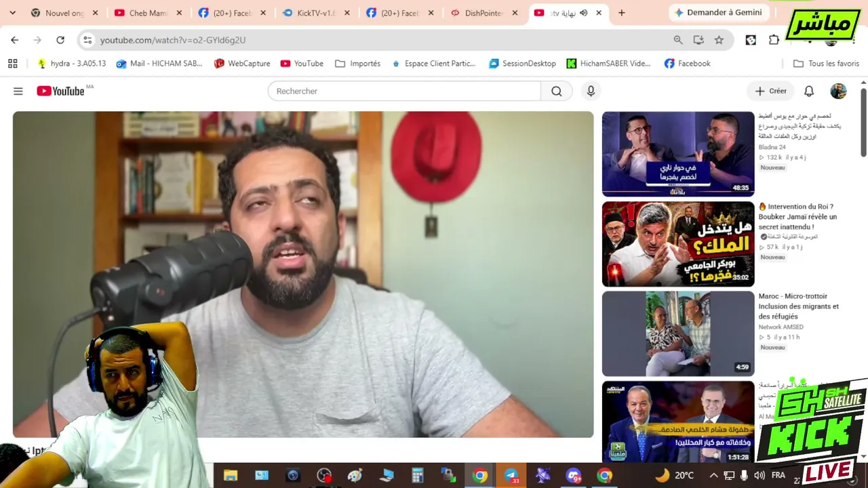Open Telegram from the taskbar
This screenshot has height=488, width=868.
(x=511, y=476)
